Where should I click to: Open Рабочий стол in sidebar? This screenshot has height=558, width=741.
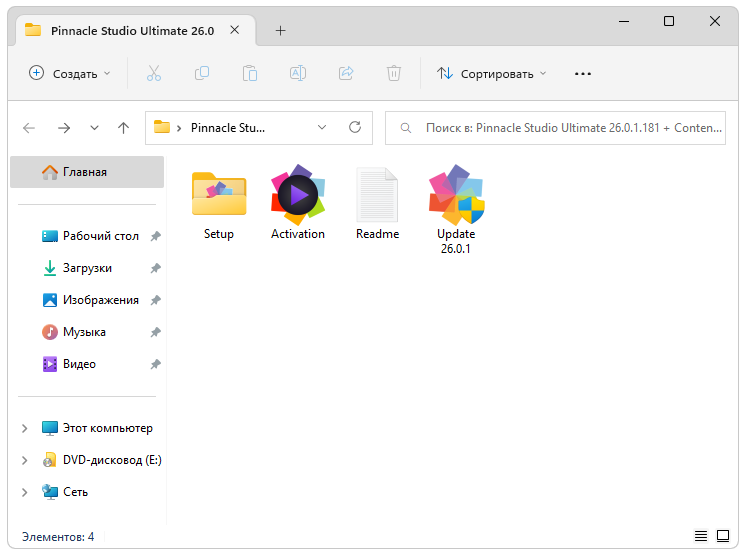click(x=90, y=236)
